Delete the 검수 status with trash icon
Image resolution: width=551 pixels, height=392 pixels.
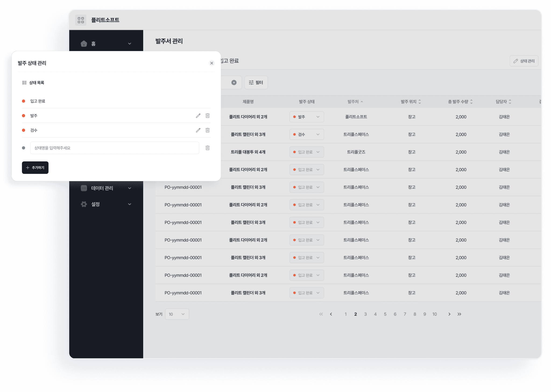pyautogui.click(x=207, y=130)
